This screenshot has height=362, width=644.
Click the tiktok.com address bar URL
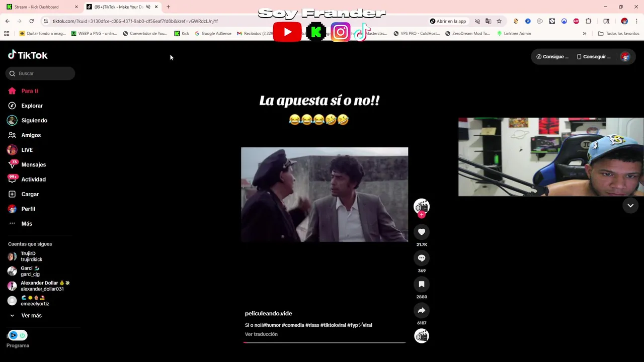(135, 21)
